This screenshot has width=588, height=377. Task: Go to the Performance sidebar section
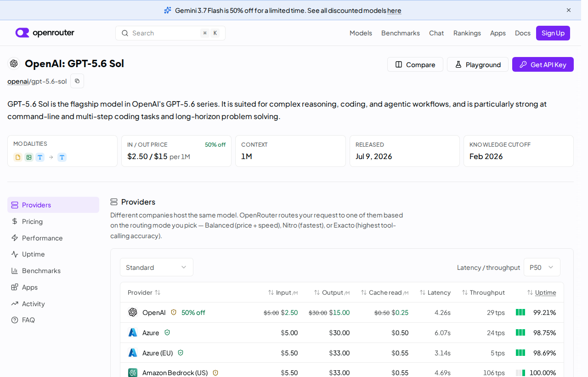pos(53,238)
